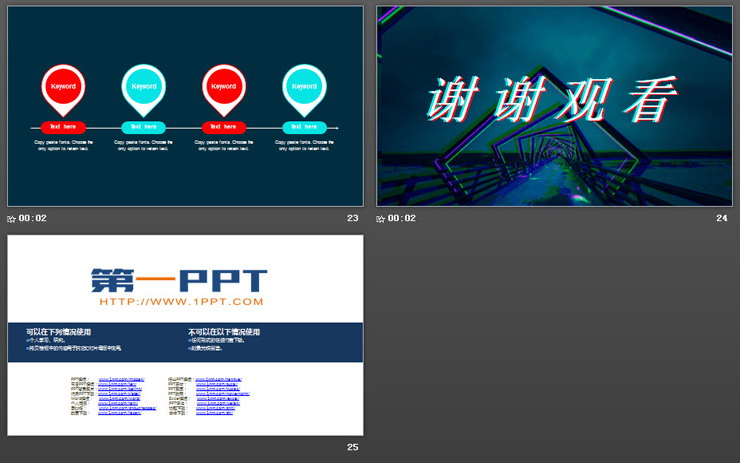This screenshot has height=463, width=740.
Task: Click the first cyan Keyword pin icon
Action: coord(143,88)
